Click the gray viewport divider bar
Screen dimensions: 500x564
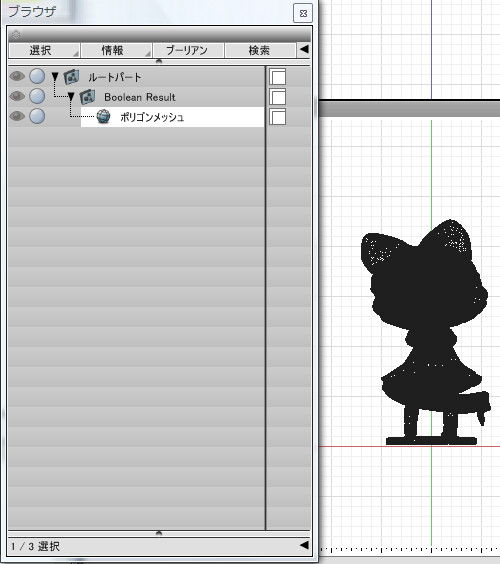pyautogui.click(x=409, y=109)
